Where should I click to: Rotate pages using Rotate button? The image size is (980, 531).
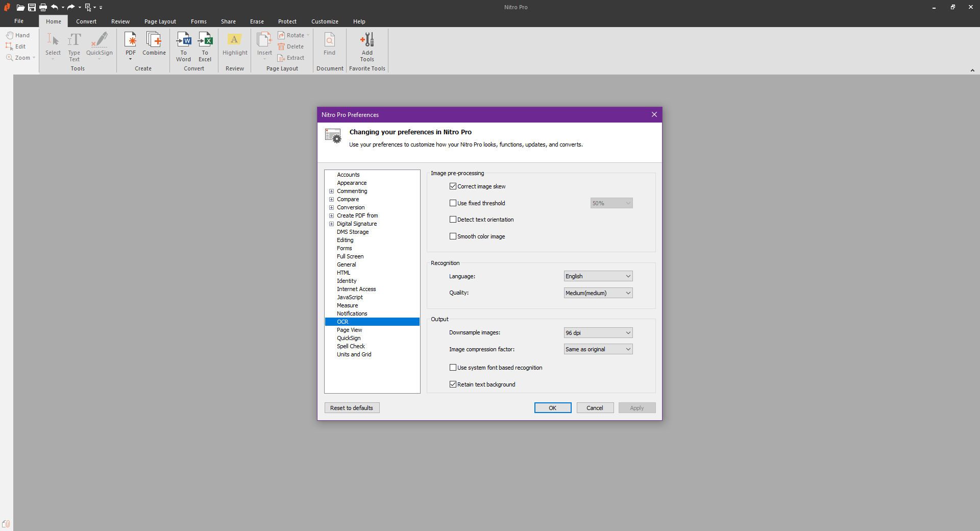tap(293, 35)
